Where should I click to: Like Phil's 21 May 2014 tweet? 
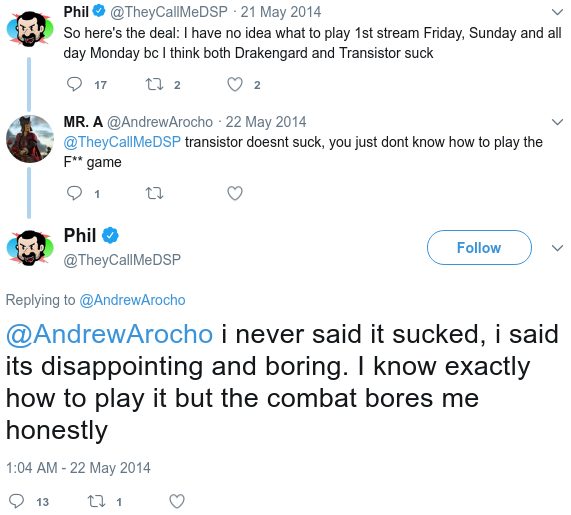(235, 84)
